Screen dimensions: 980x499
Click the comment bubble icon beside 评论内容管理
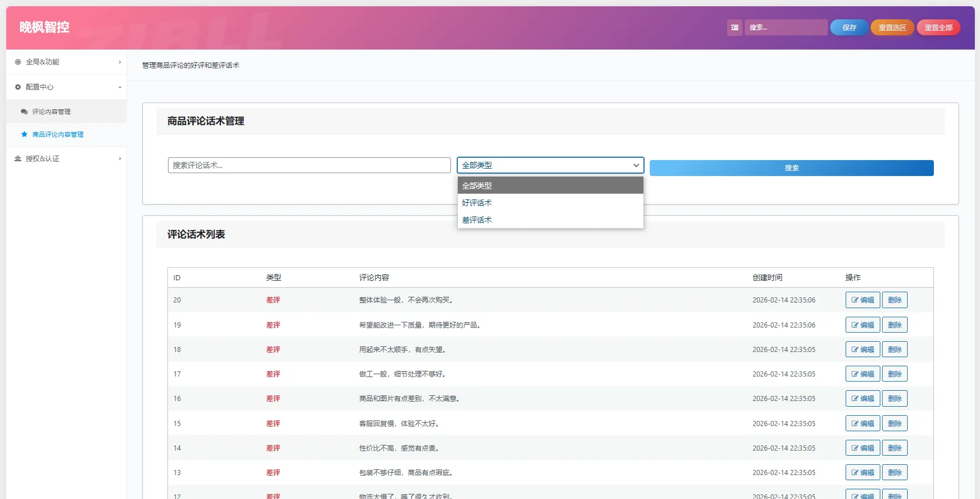(24, 112)
